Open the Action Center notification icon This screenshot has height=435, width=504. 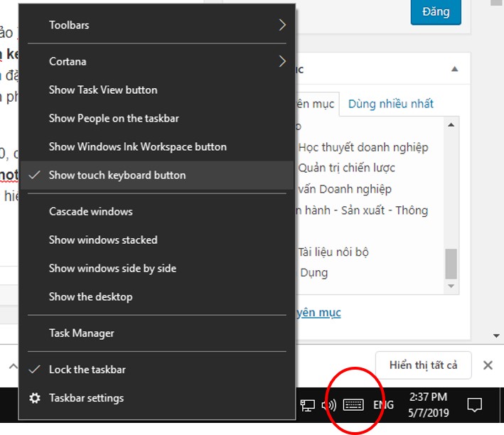coord(474,405)
